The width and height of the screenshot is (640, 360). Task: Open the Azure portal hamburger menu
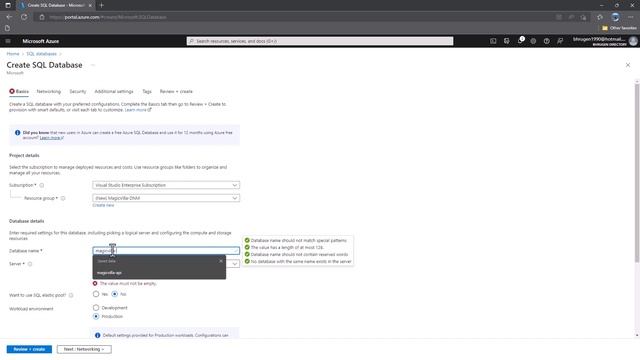tap(8, 41)
